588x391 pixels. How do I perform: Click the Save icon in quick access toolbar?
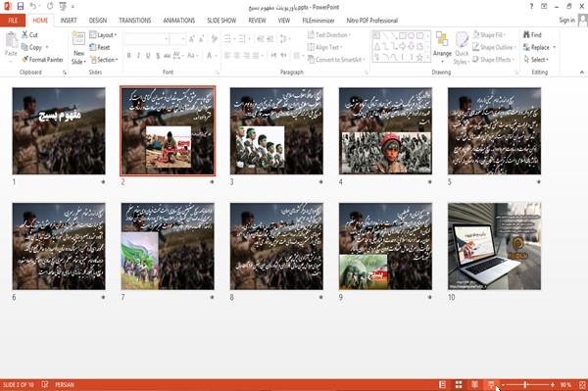[x=21, y=6]
